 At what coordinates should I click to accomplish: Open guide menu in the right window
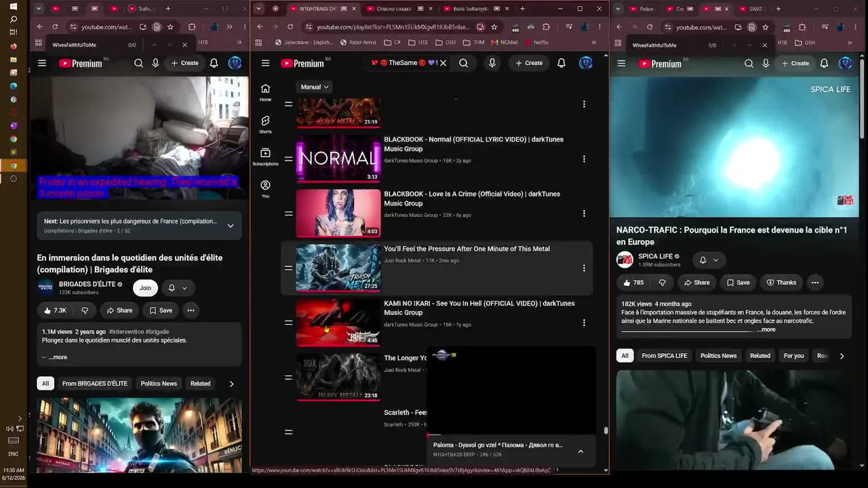click(x=621, y=63)
